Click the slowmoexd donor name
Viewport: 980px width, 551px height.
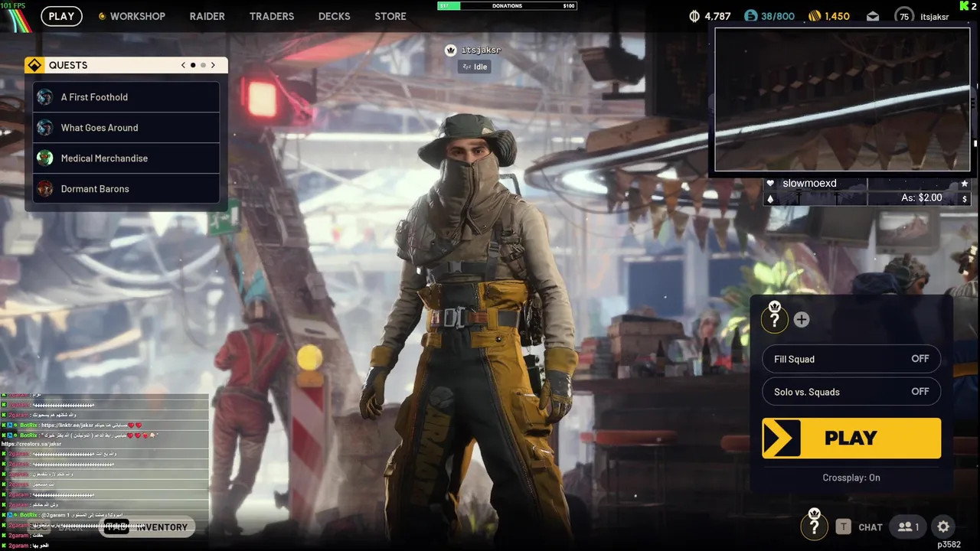tap(809, 184)
